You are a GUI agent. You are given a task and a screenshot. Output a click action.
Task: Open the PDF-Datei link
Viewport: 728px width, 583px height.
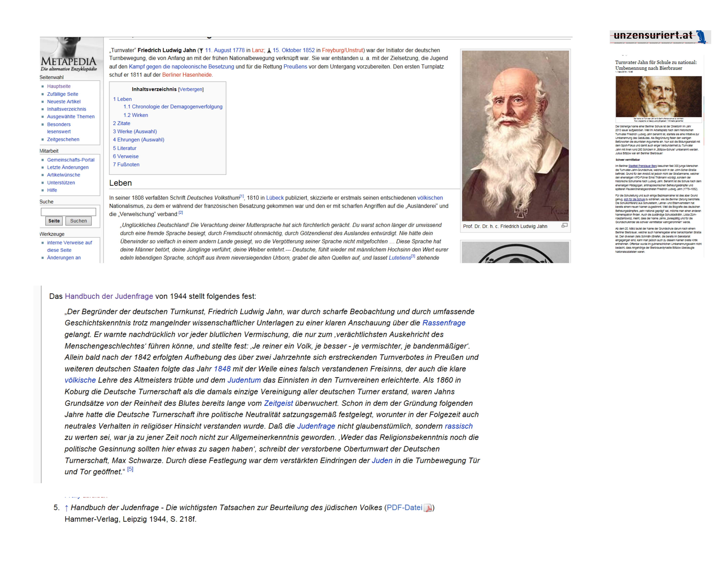[x=404, y=508]
